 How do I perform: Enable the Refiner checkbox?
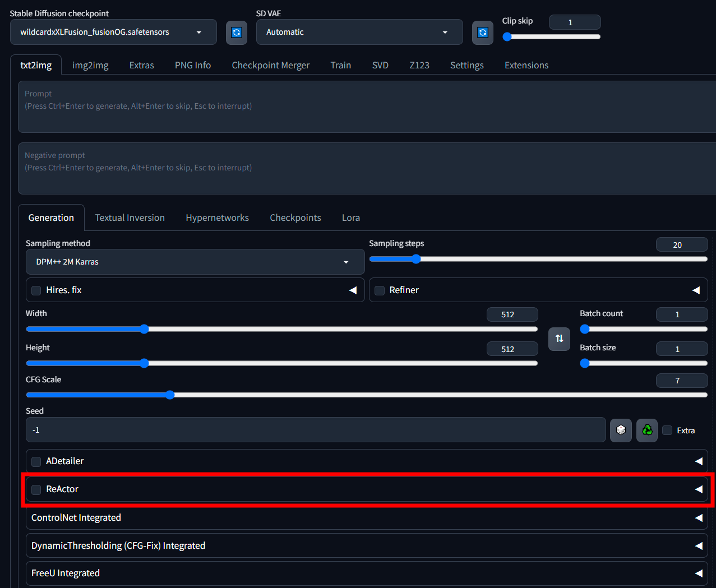point(380,290)
